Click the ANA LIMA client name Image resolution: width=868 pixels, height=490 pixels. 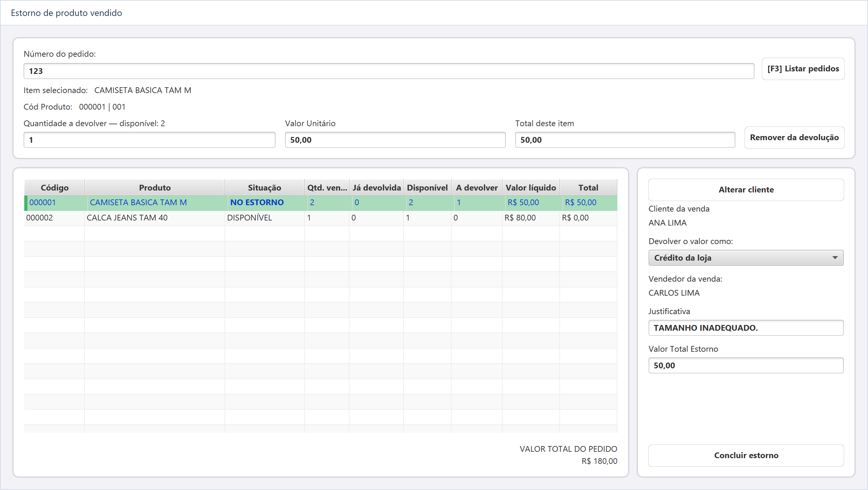pyautogui.click(x=667, y=223)
